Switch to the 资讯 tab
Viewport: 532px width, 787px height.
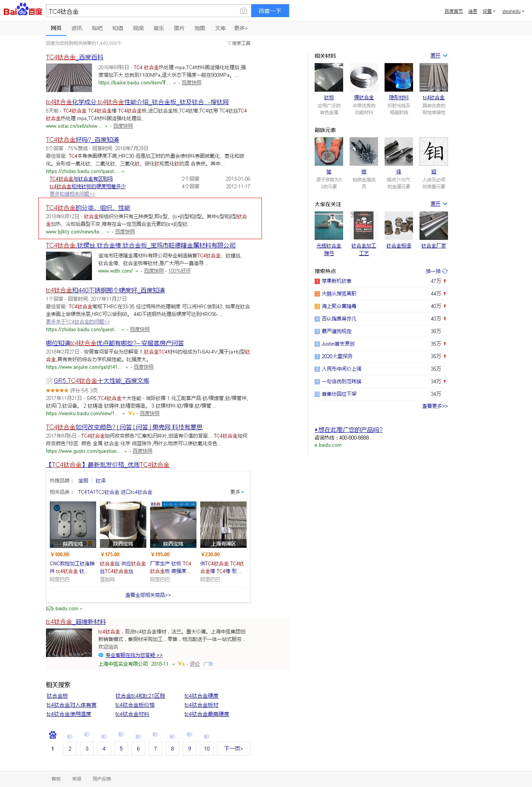click(x=77, y=28)
